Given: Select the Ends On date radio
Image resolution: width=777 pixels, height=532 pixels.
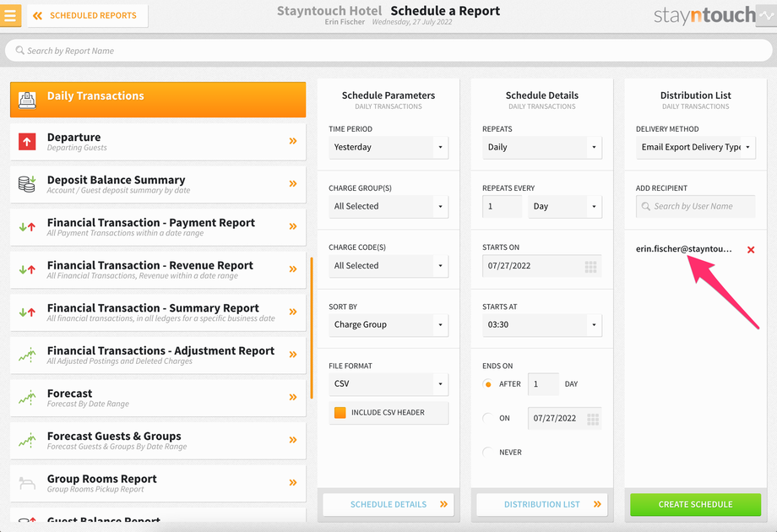Looking at the screenshot, I should 488,418.
